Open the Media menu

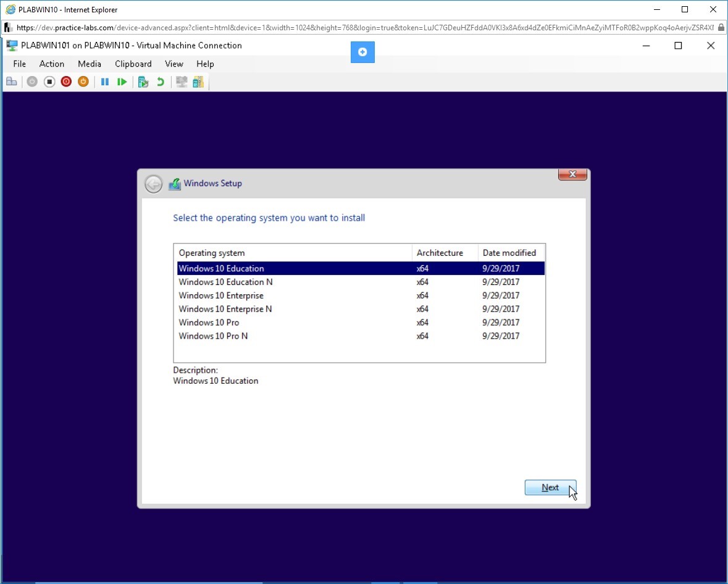pyautogui.click(x=90, y=64)
